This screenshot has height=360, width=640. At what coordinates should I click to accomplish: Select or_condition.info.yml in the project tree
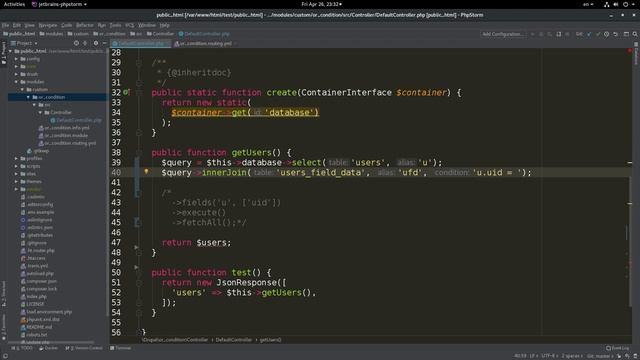tap(64, 128)
